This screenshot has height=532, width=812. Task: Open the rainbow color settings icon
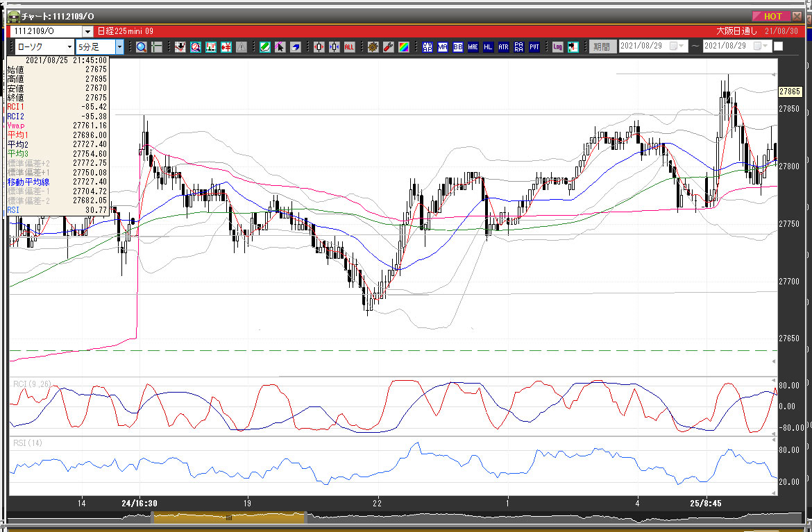[x=403, y=46]
